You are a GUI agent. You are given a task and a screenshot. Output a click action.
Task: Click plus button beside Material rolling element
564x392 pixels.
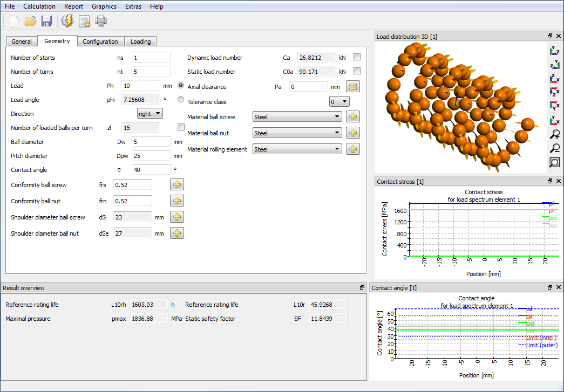pyautogui.click(x=353, y=149)
